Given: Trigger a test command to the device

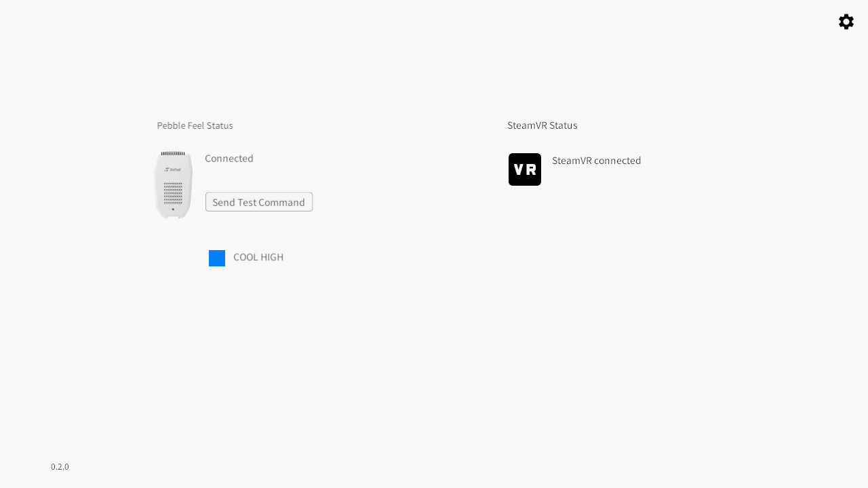Looking at the screenshot, I should [258, 201].
